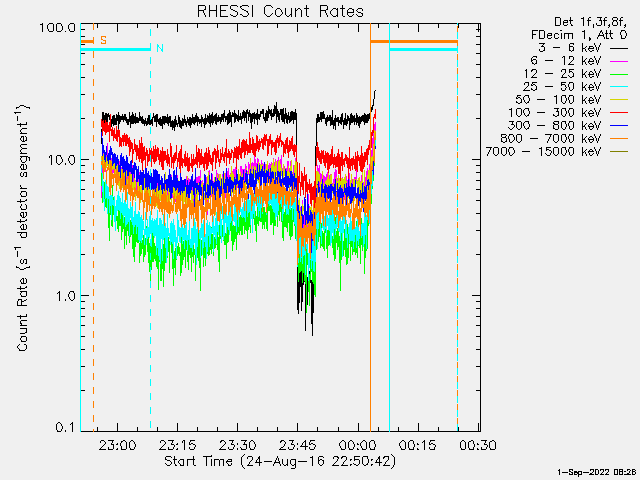Click the orange 'S' marker label

[x=103, y=40]
